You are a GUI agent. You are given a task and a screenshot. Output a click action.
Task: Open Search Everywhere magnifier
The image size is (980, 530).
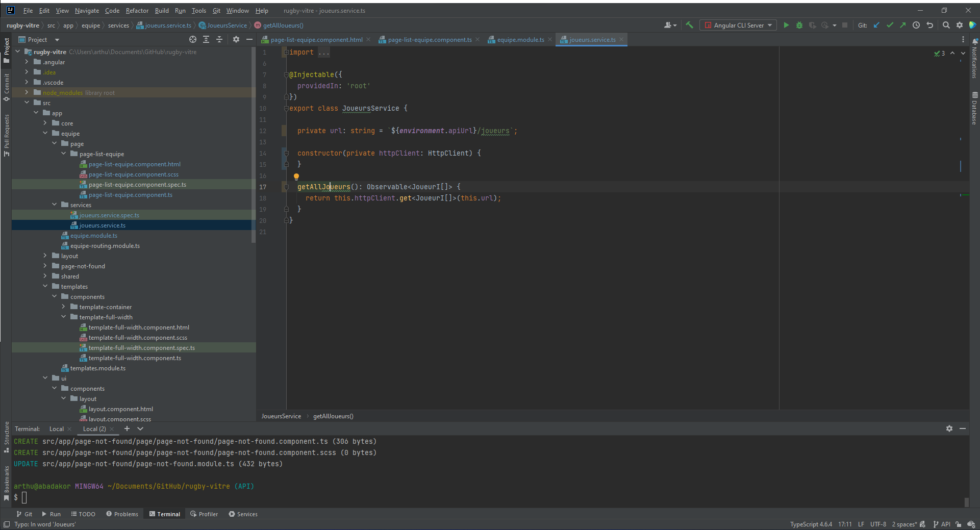(946, 25)
